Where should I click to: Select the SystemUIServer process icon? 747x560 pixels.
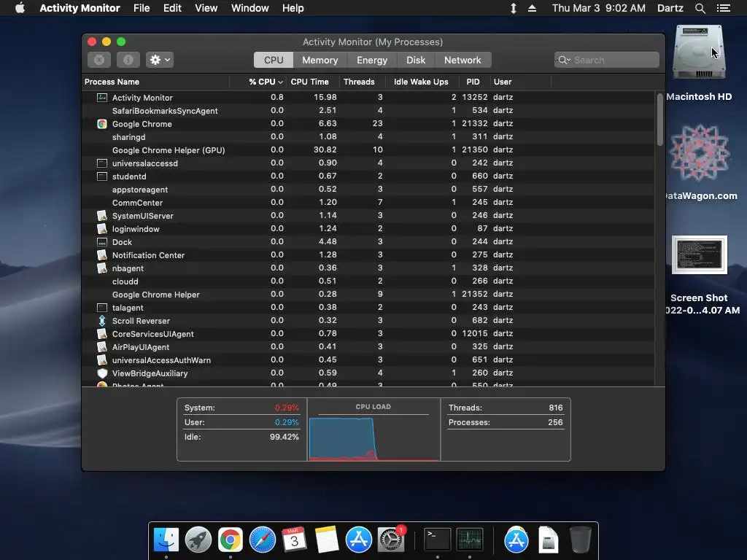coord(102,216)
